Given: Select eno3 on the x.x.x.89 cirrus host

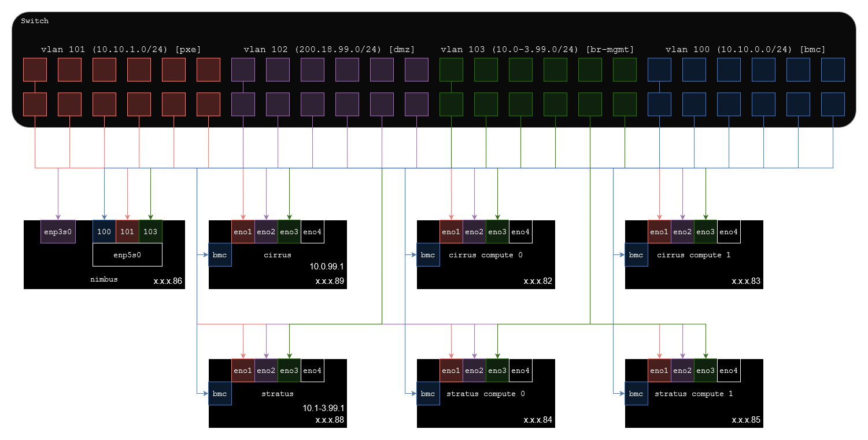Looking at the screenshot, I should click(289, 231).
